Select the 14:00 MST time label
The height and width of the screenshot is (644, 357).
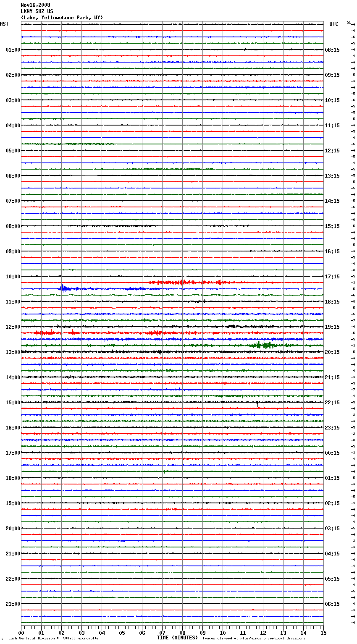click(13, 377)
